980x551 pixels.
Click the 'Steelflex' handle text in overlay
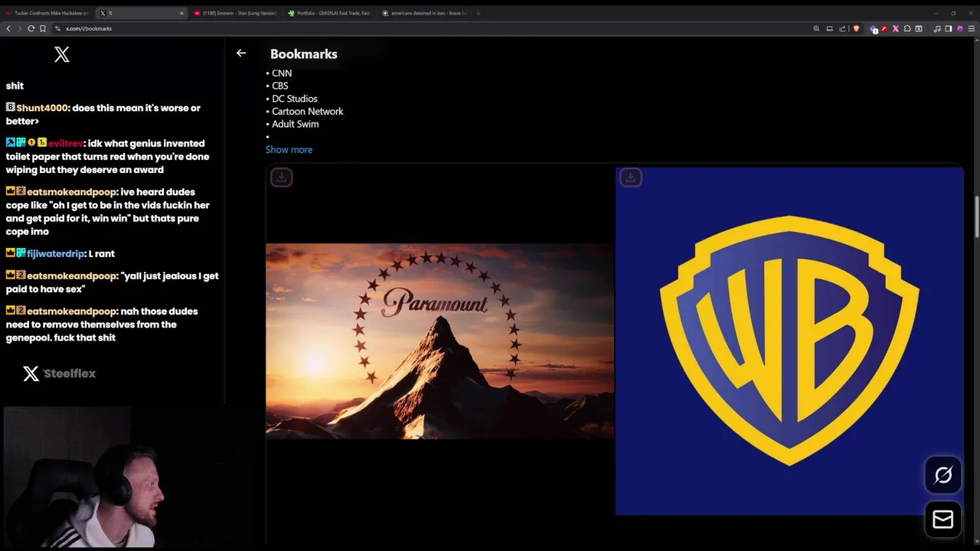point(70,373)
